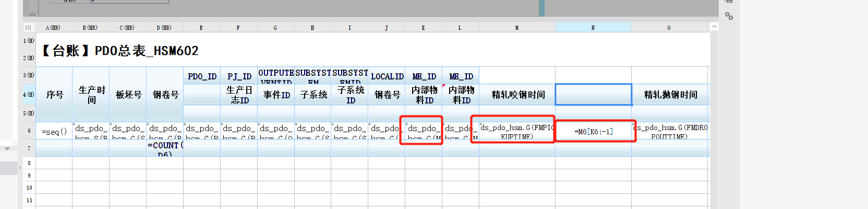Select column header F
The height and width of the screenshot is (209, 868).
click(x=238, y=28)
